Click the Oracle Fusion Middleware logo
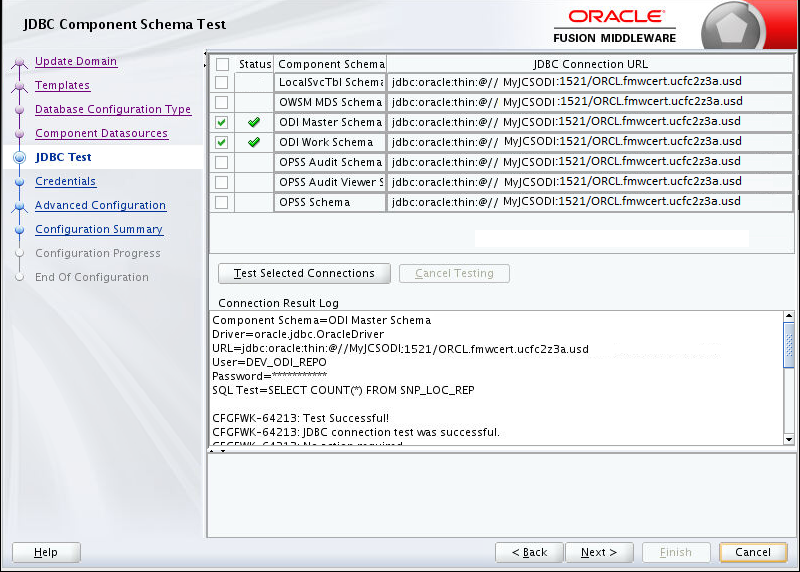The width and height of the screenshot is (800, 572). point(615,27)
